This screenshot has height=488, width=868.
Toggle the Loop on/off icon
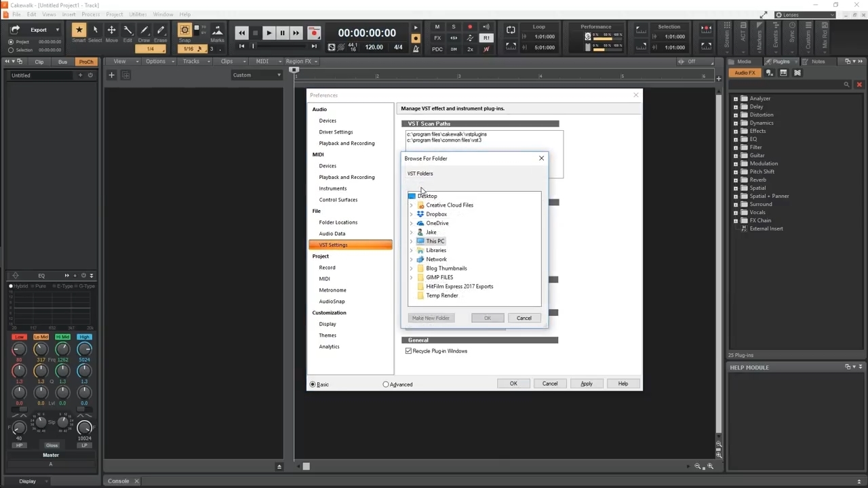click(x=511, y=30)
